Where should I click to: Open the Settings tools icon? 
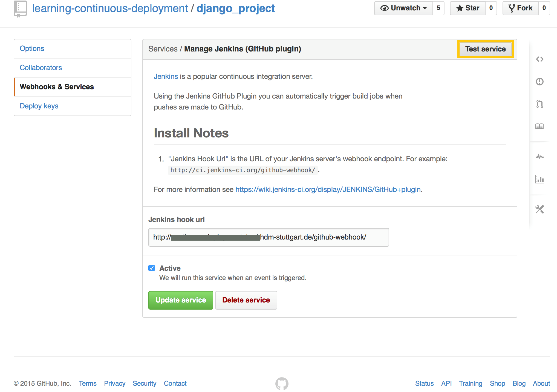539,209
